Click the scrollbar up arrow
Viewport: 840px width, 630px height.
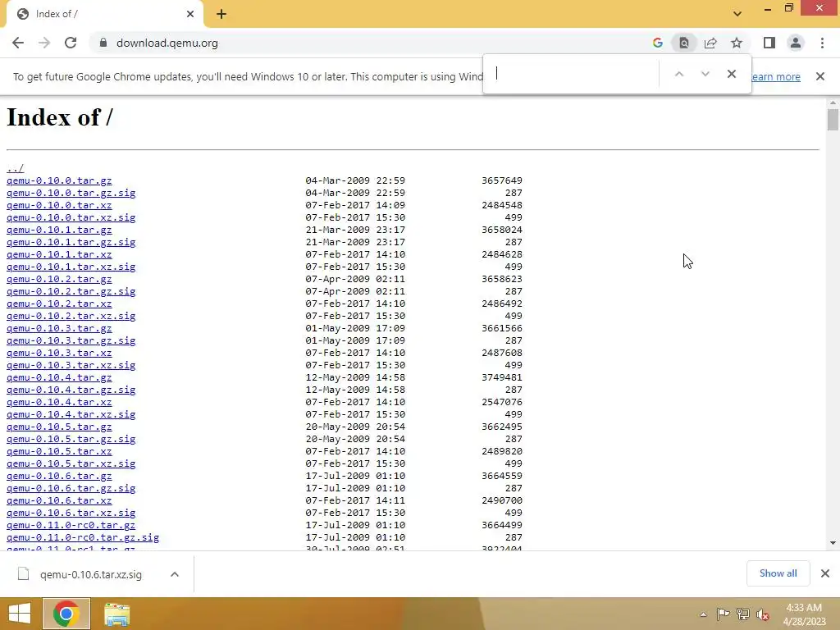point(833,102)
